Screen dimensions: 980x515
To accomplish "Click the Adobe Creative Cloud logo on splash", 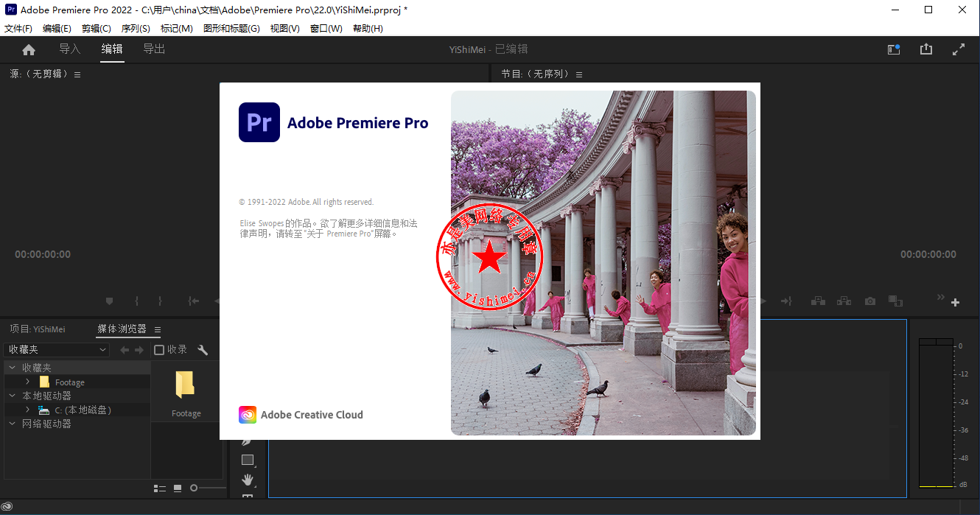I will pos(248,415).
